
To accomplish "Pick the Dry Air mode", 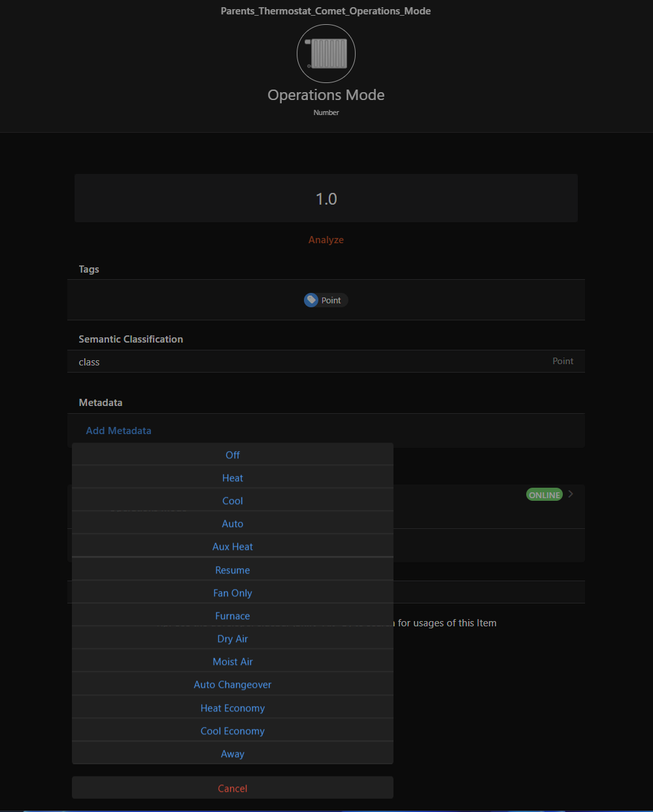I will point(233,639).
